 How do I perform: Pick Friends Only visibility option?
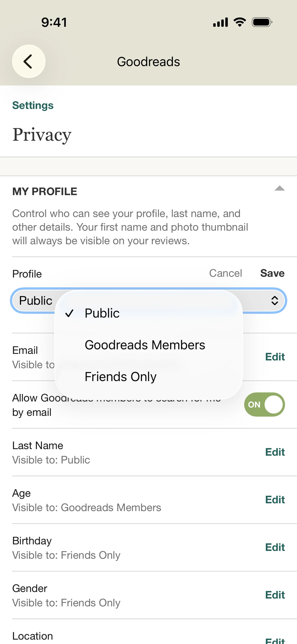(121, 376)
